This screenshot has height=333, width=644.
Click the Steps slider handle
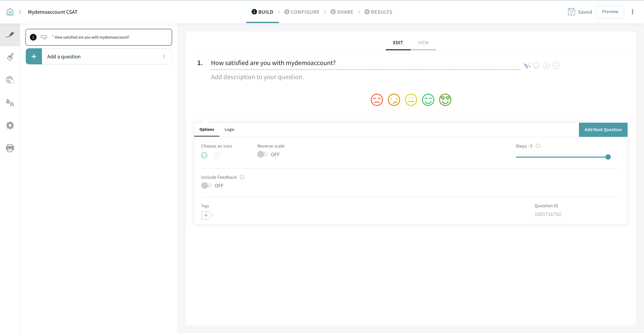pos(608,157)
